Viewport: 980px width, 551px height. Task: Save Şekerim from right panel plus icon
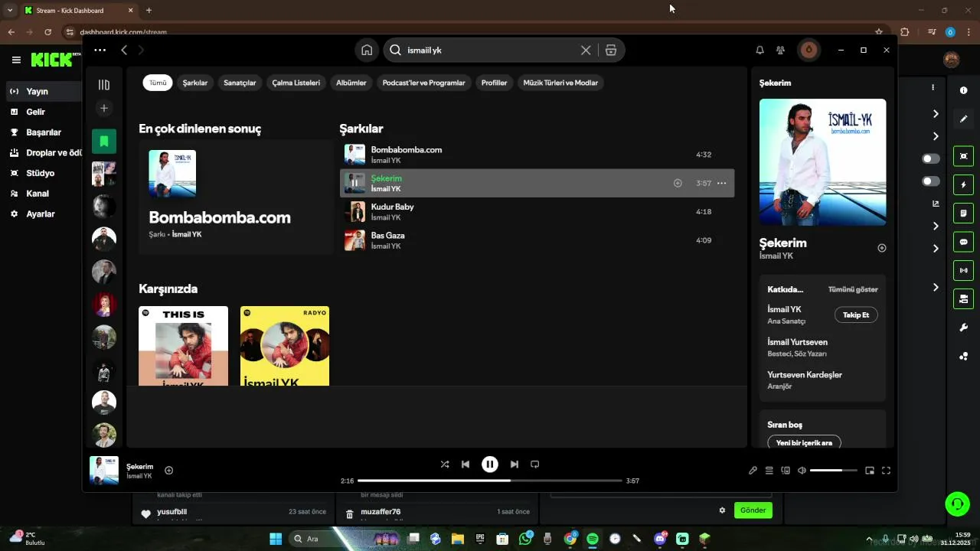tap(881, 248)
